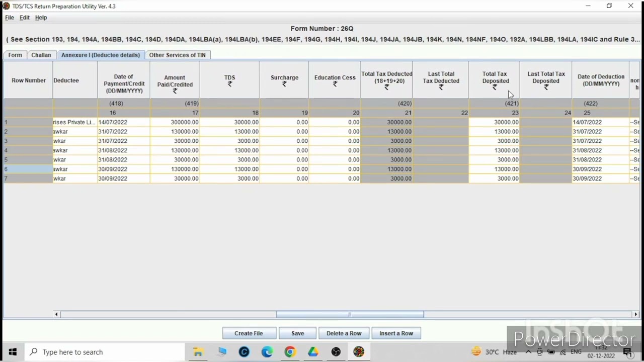Click amount 130000.00 in row 2
The image size is (644, 362).
click(x=175, y=132)
